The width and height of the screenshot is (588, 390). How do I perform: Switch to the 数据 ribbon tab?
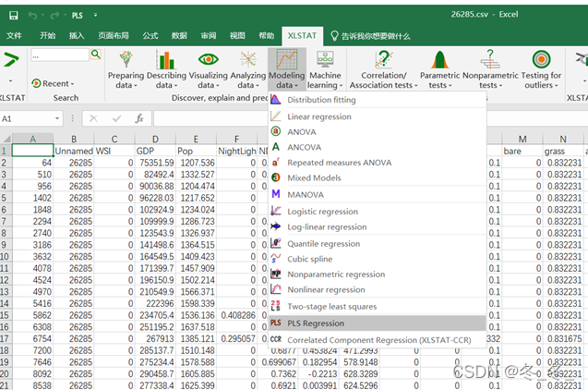179,36
